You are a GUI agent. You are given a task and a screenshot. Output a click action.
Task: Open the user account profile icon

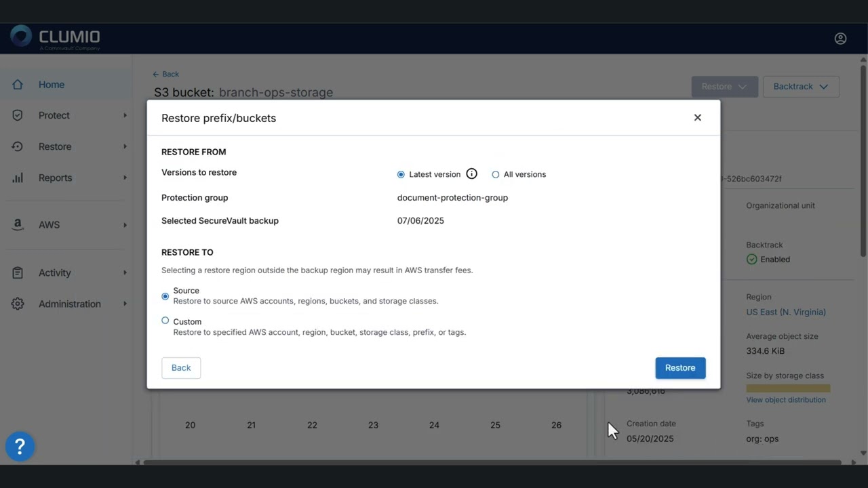point(840,39)
